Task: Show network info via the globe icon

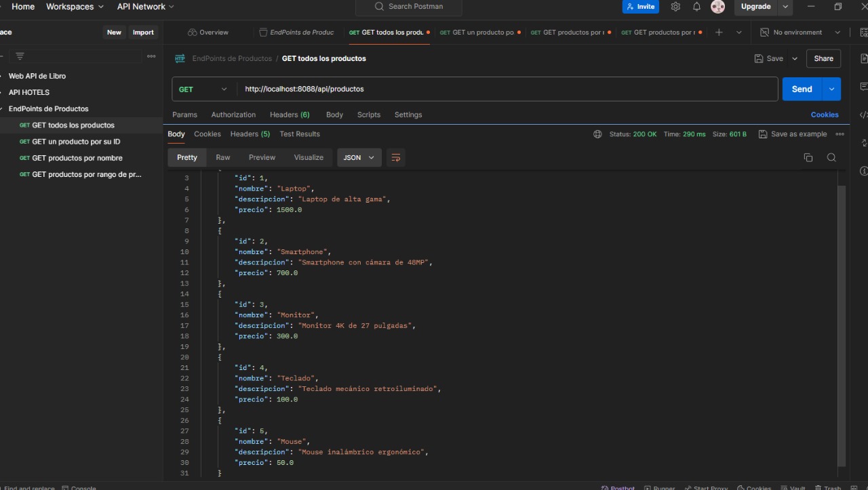Action: [x=597, y=134]
